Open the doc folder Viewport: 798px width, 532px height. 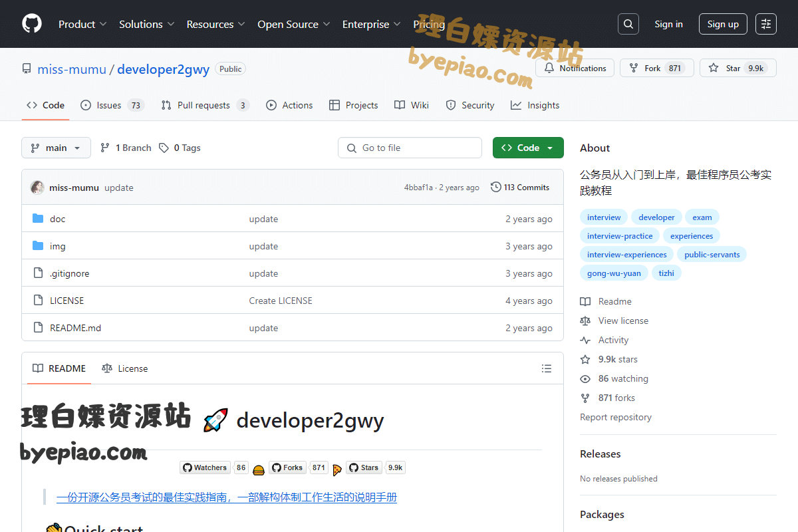pyautogui.click(x=58, y=219)
